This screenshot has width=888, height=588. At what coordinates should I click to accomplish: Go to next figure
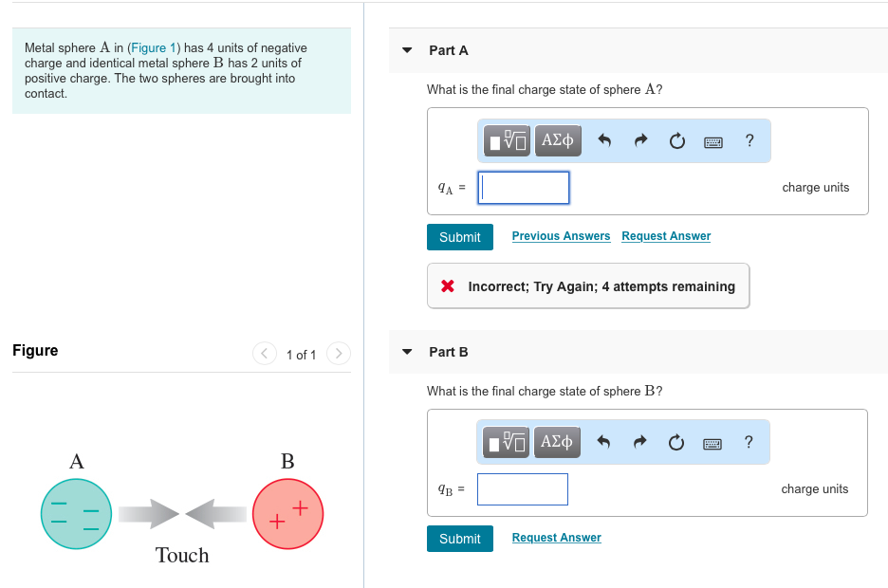338,355
